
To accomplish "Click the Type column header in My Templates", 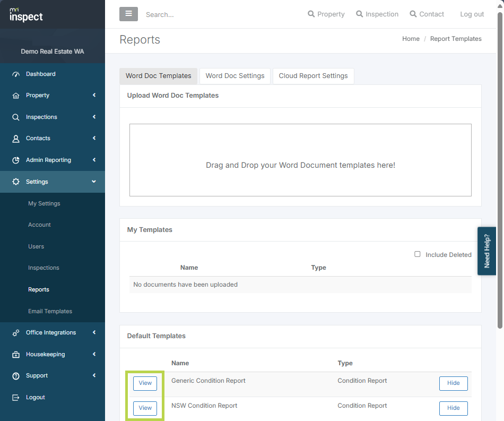I will coord(318,267).
